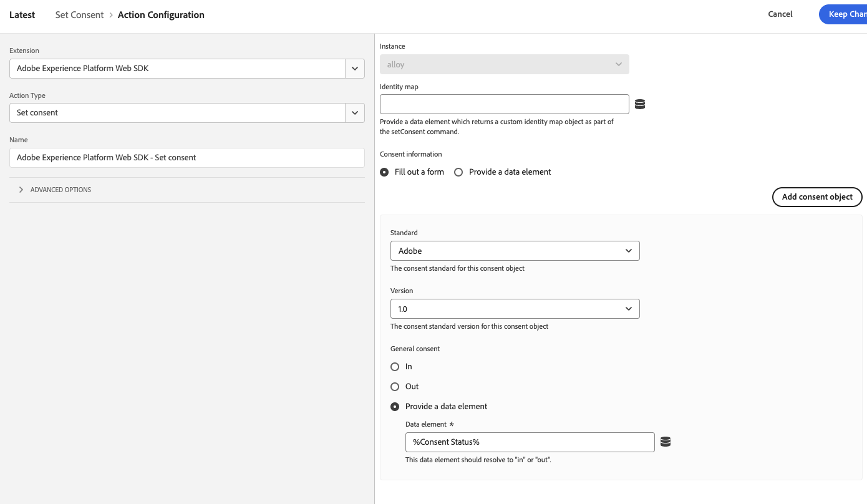Click the Consent information label

[x=411, y=154]
